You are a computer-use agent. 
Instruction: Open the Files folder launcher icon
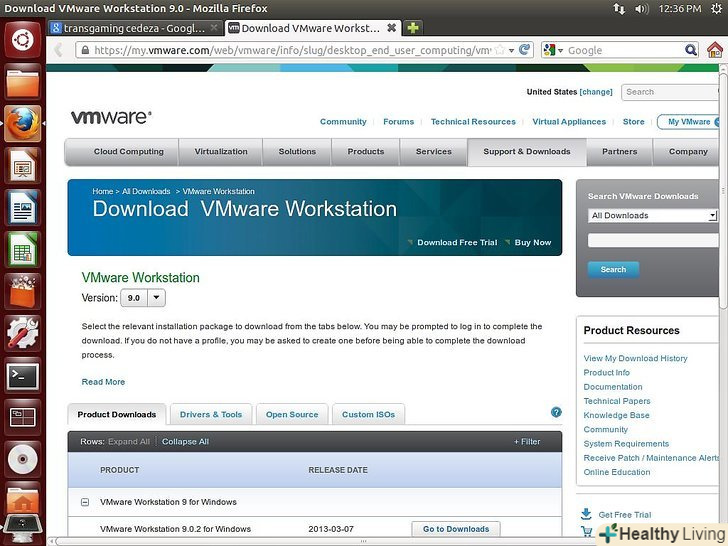[22, 81]
